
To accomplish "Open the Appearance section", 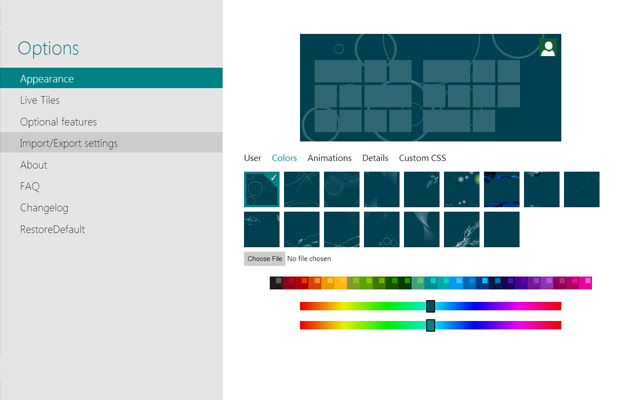I will [111, 78].
